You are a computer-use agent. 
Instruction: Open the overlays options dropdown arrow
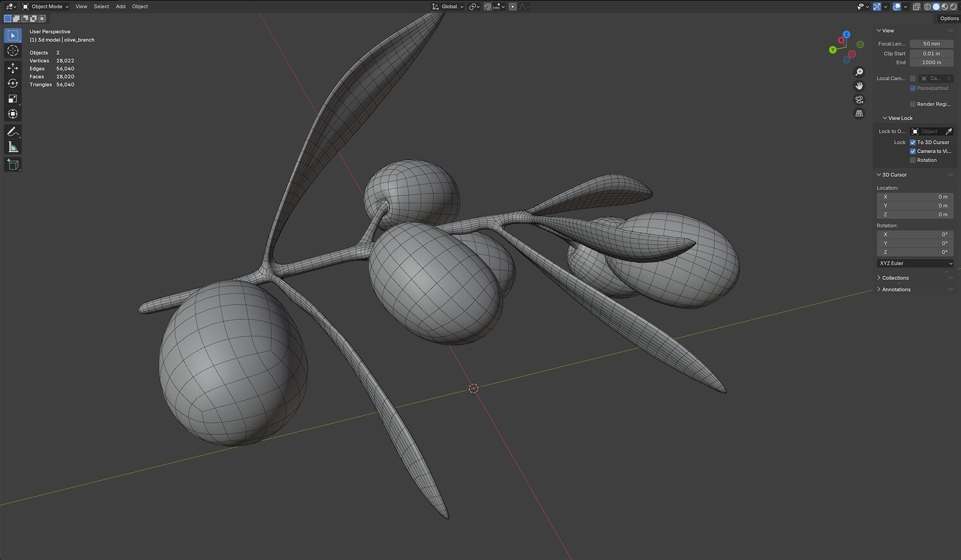click(x=905, y=6)
